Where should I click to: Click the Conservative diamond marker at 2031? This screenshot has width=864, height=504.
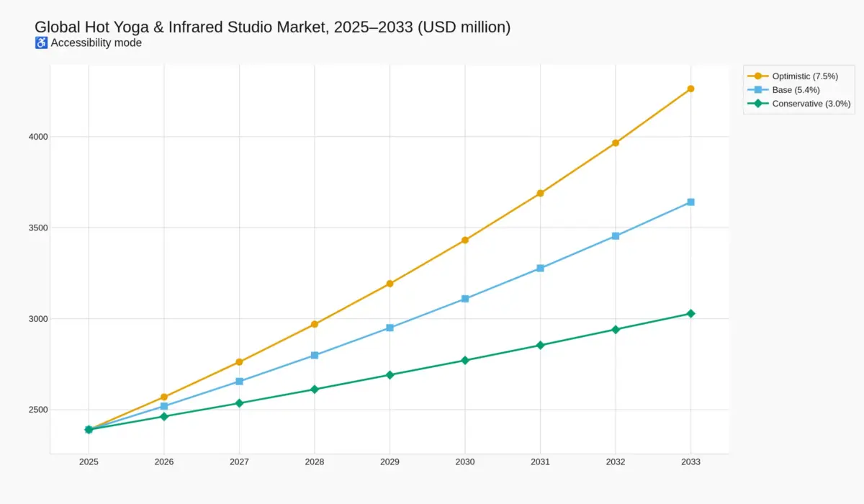[x=540, y=346]
